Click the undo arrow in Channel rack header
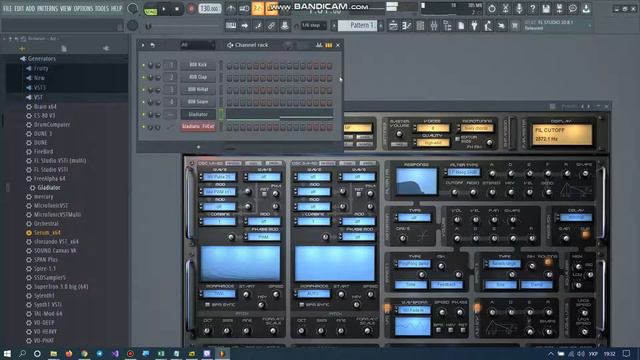 (152, 45)
